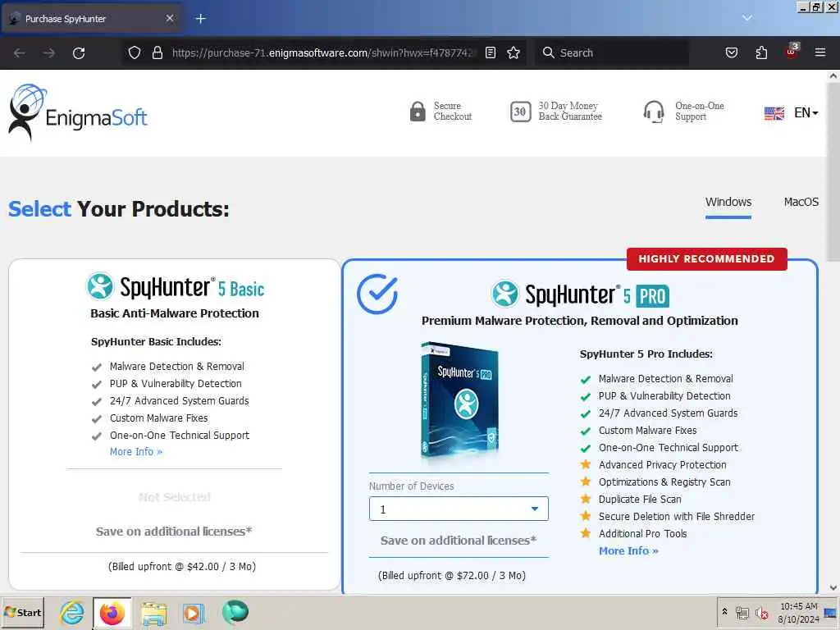Click Save on additional licenses in Basic card

(174, 532)
